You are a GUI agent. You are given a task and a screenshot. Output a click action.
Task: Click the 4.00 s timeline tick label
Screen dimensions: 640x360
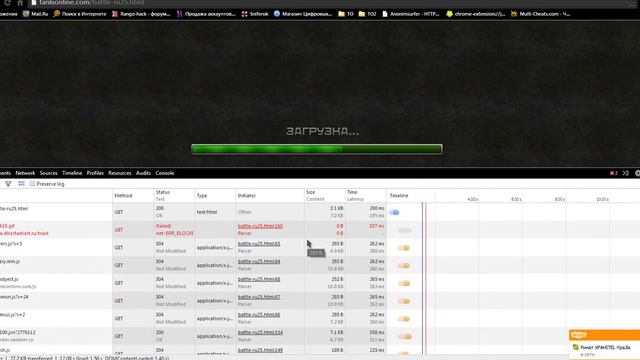(x=473, y=199)
